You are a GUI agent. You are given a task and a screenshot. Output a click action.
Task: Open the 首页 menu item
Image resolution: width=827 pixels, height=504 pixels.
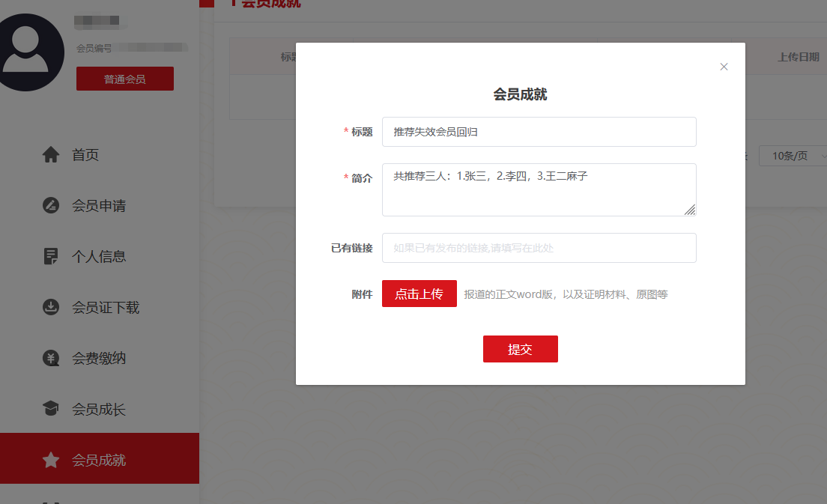[85, 155]
